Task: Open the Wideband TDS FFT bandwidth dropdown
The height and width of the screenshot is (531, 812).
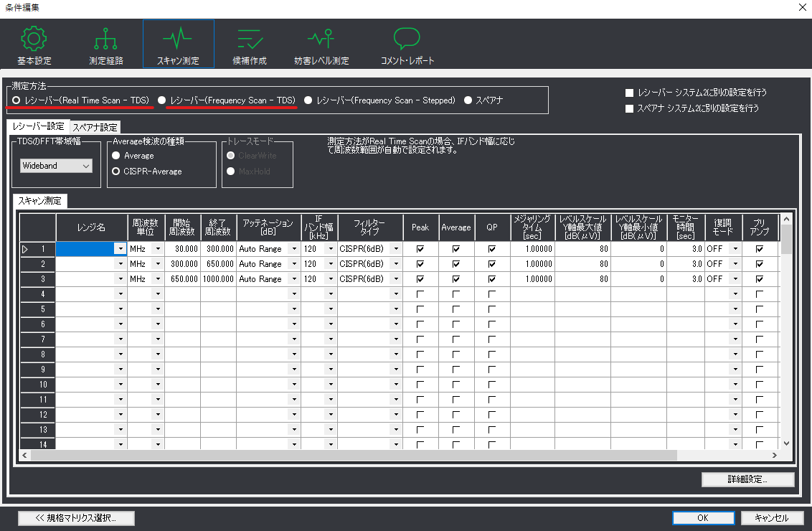Action: click(56, 166)
